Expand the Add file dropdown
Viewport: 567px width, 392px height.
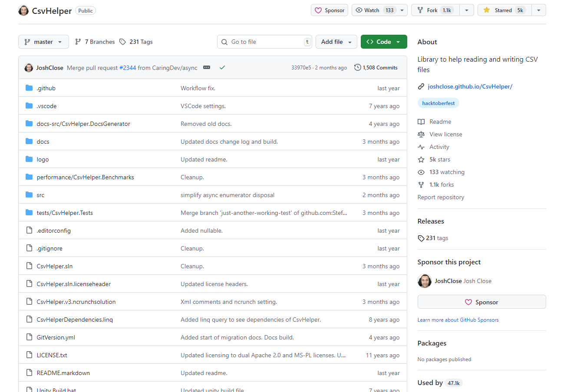click(336, 42)
